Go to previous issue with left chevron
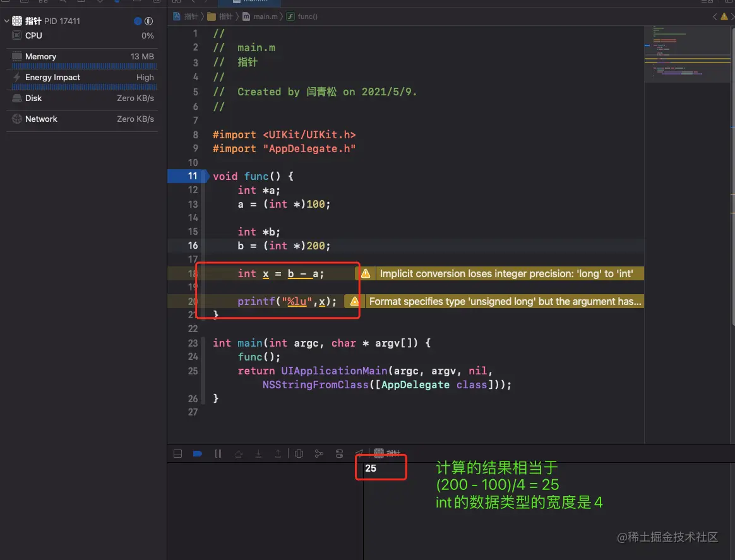The height and width of the screenshot is (560, 735). 715,16
